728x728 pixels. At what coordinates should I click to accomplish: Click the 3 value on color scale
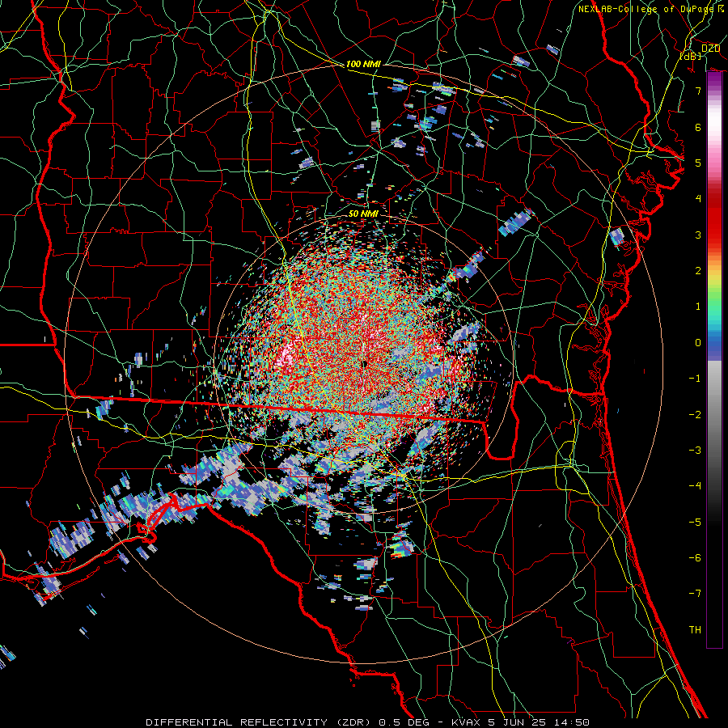tap(698, 235)
